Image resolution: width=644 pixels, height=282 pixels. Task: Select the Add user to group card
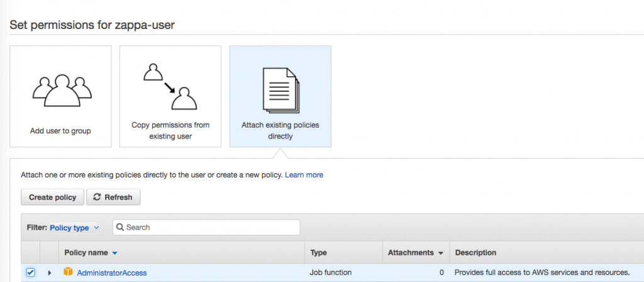60,96
